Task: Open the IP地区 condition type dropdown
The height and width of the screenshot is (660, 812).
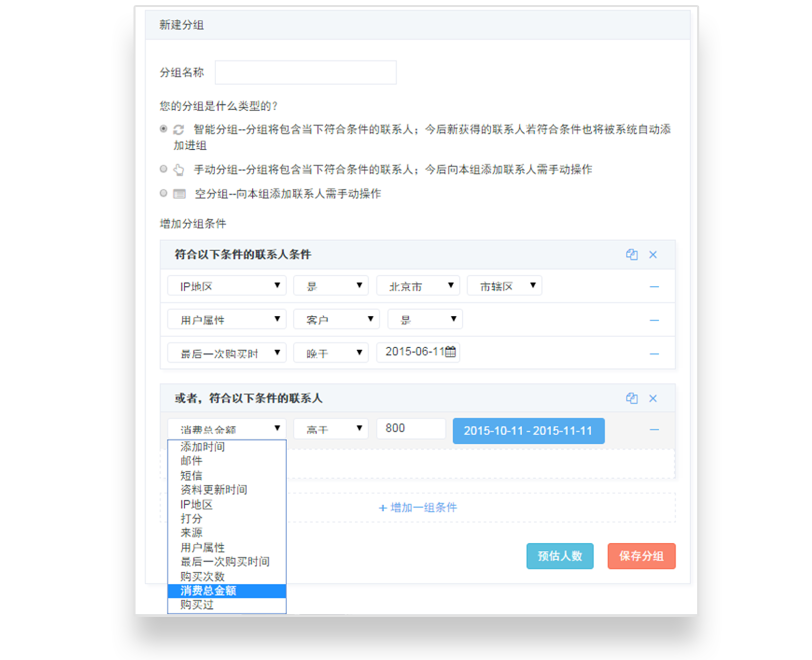Action: point(227,286)
